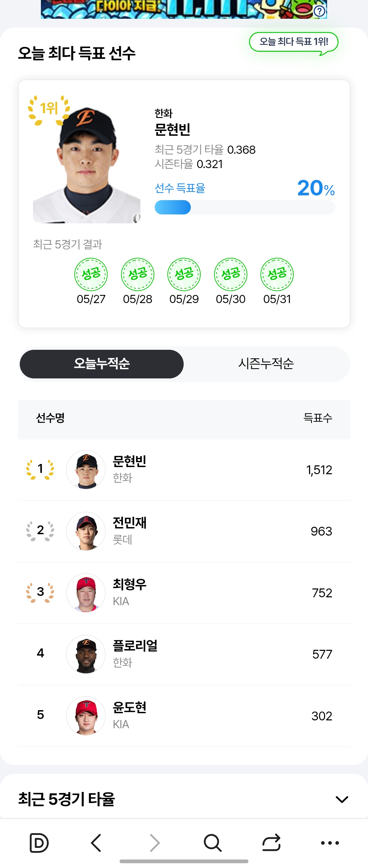Tap the 05/27 성공 stamp badge
368x868 pixels.
tap(91, 274)
